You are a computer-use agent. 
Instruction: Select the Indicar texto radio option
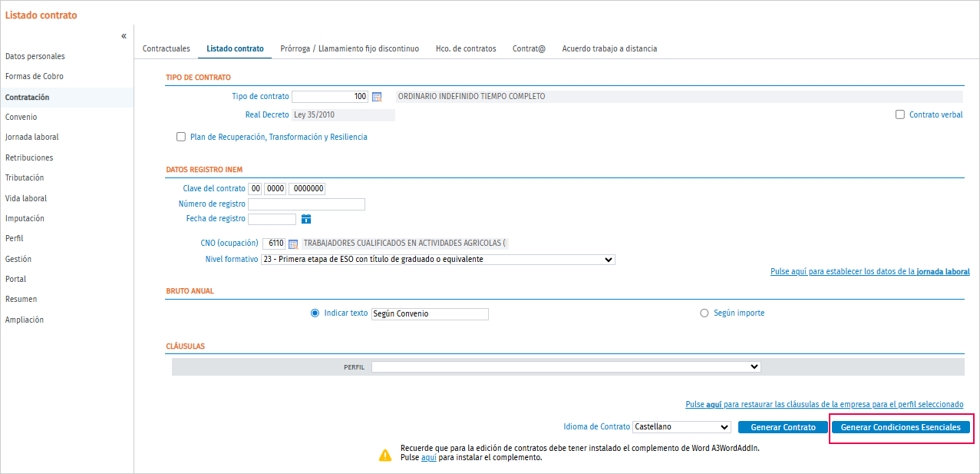pos(315,313)
